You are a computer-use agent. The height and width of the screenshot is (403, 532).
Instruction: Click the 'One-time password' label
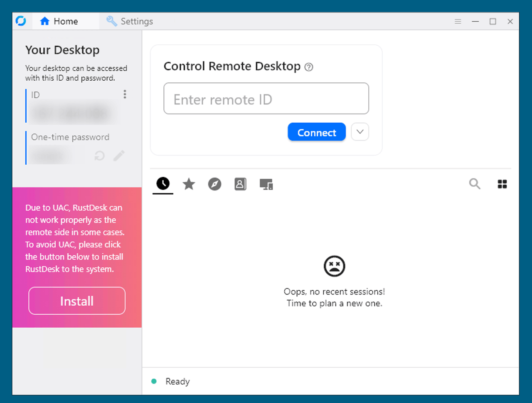point(70,137)
